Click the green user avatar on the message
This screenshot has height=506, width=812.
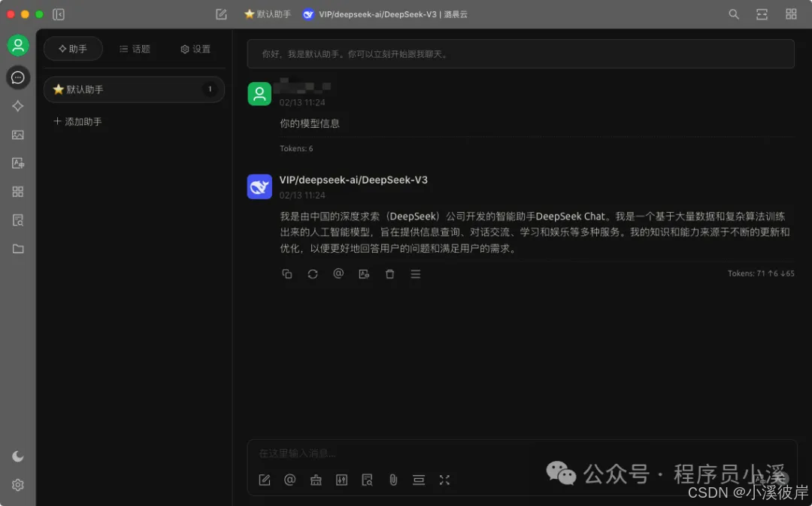pyautogui.click(x=259, y=94)
